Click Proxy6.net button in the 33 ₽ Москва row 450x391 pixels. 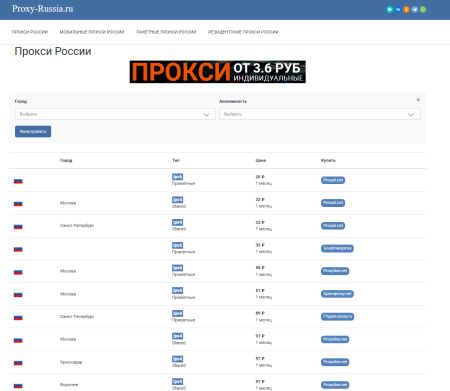coord(333,203)
